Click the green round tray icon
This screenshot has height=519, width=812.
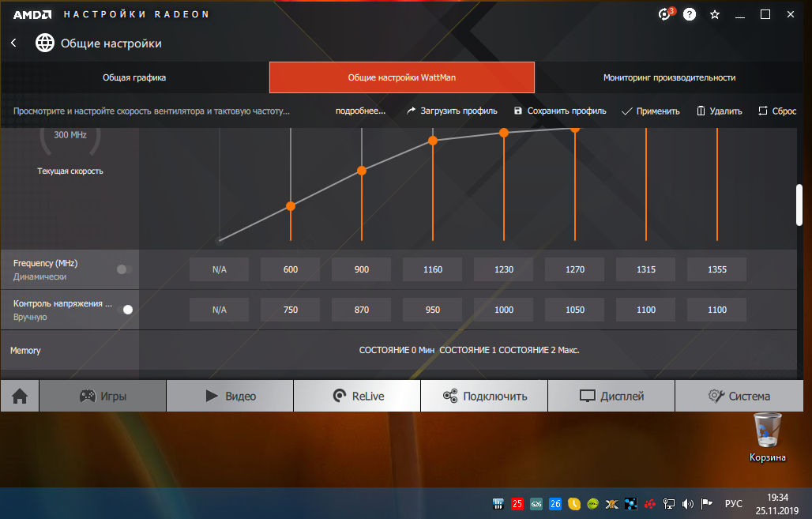pos(593,503)
